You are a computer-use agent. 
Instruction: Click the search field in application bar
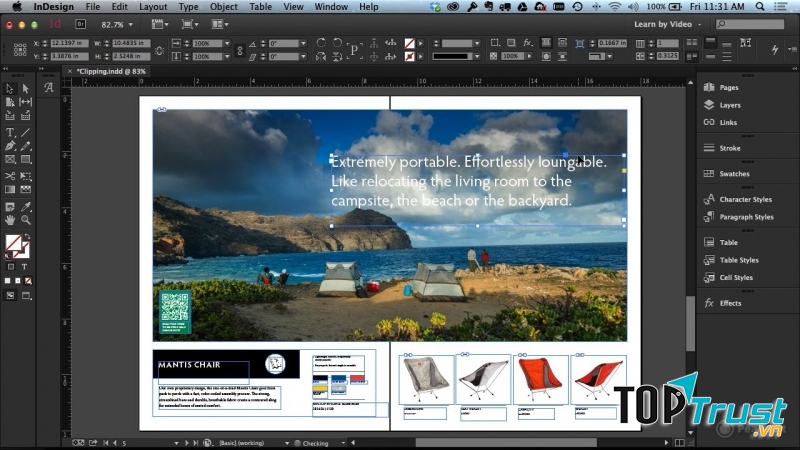point(750,24)
